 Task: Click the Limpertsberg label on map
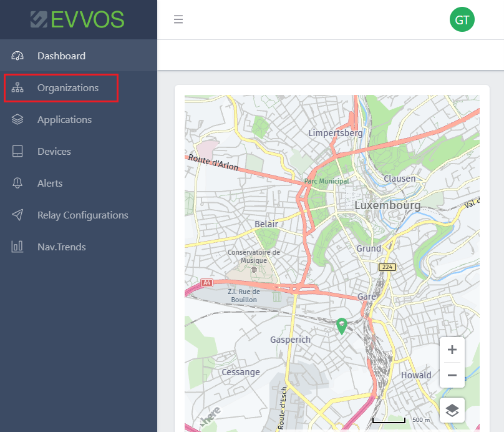pos(336,133)
